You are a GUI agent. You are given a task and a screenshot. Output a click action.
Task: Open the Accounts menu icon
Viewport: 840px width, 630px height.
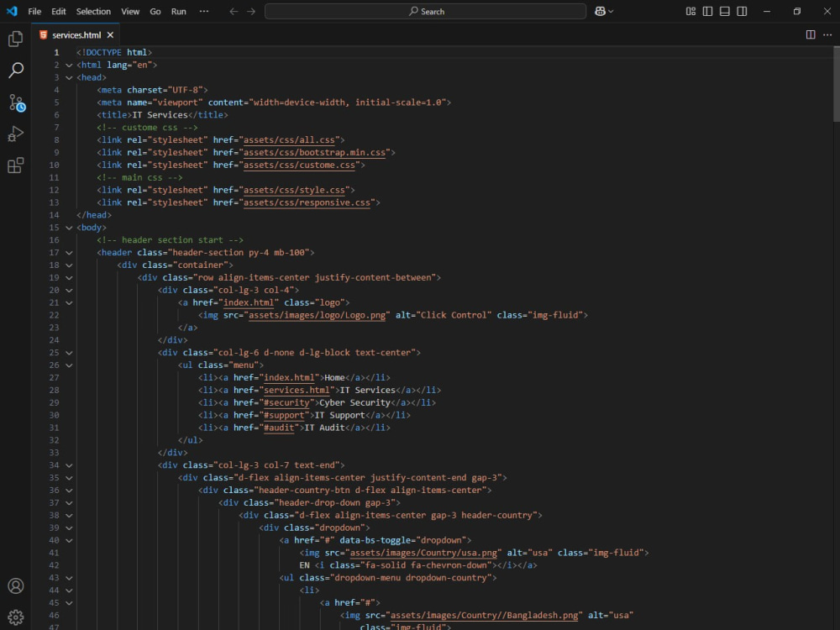click(x=15, y=586)
